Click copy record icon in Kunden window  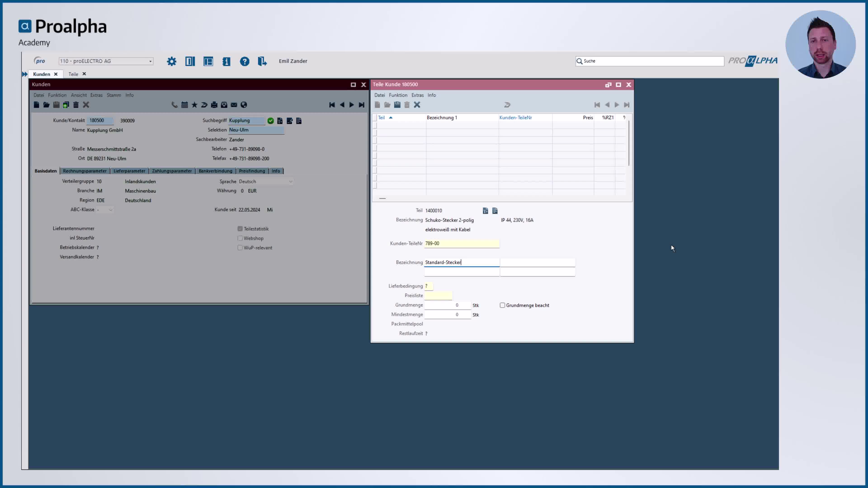66,105
